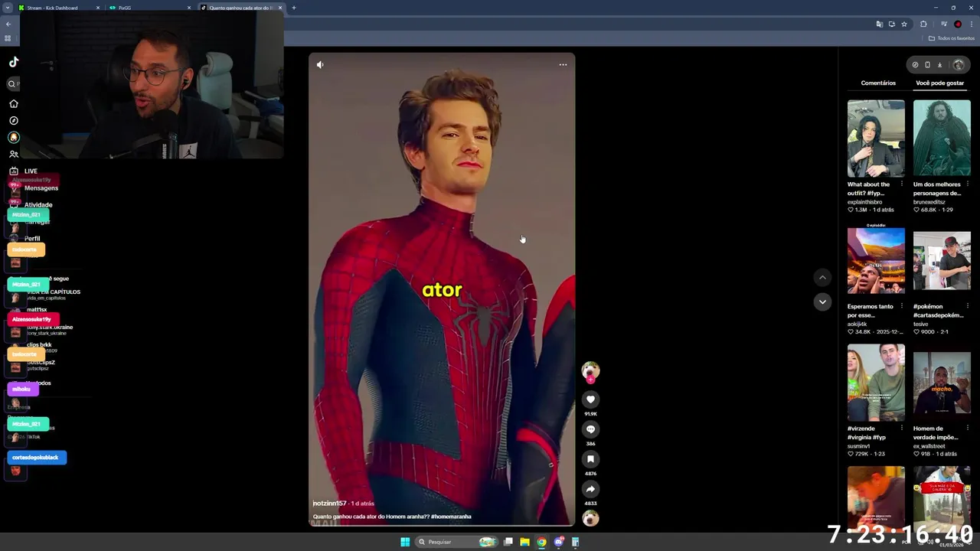The image size is (980, 551).
Task: Switch to the Você pode gostar tab
Action: (x=939, y=83)
